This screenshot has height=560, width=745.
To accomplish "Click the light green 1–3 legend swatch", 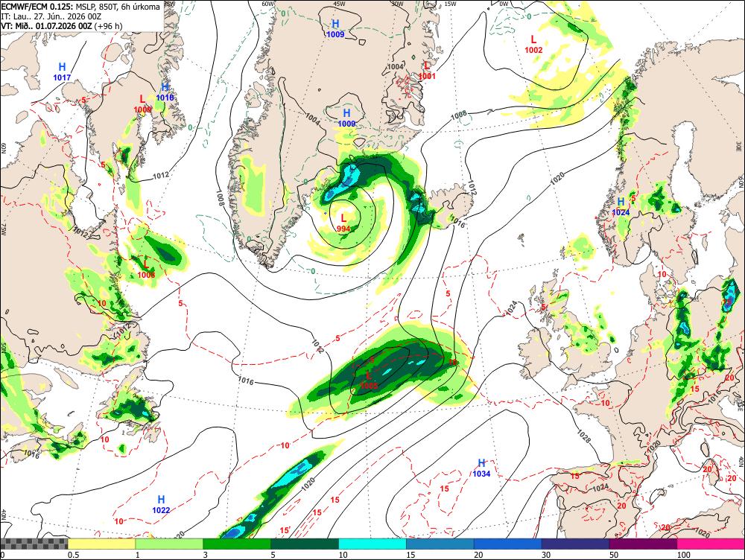I will pos(169,544).
